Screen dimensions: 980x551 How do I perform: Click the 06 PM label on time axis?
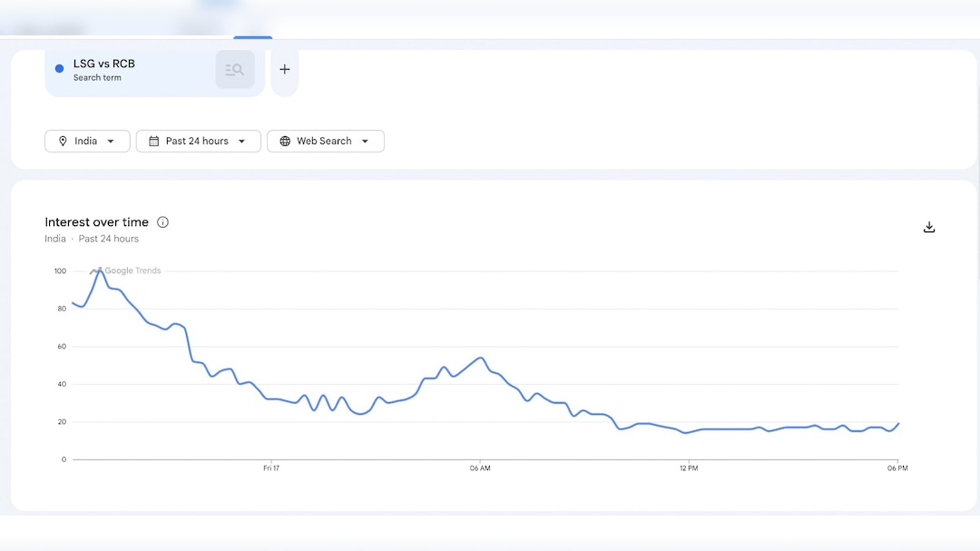(896, 468)
